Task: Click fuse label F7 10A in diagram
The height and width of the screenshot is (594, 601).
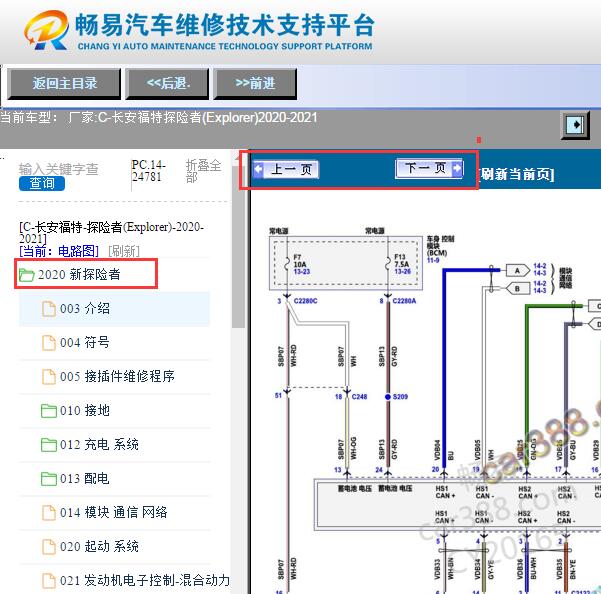Action: [x=300, y=261]
